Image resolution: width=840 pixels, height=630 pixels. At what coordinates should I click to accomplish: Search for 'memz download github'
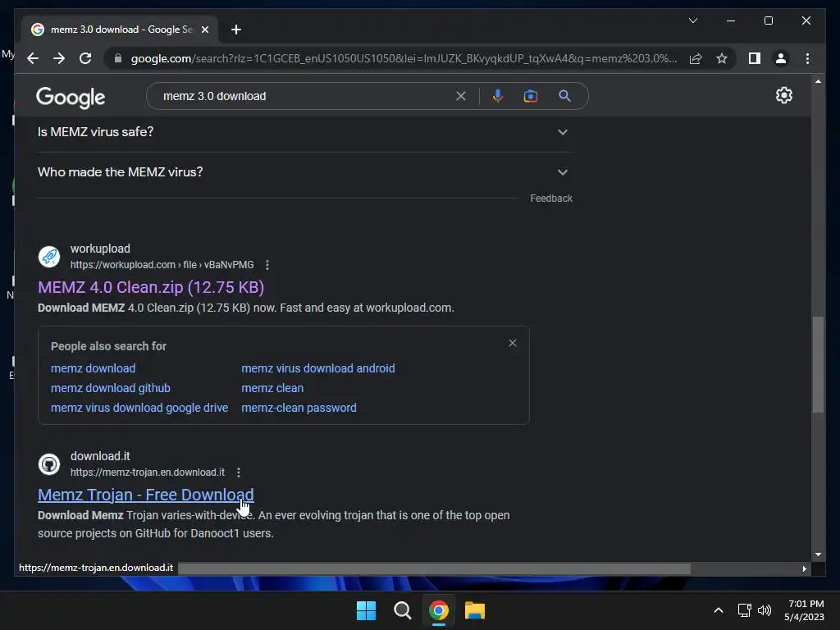[111, 388]
